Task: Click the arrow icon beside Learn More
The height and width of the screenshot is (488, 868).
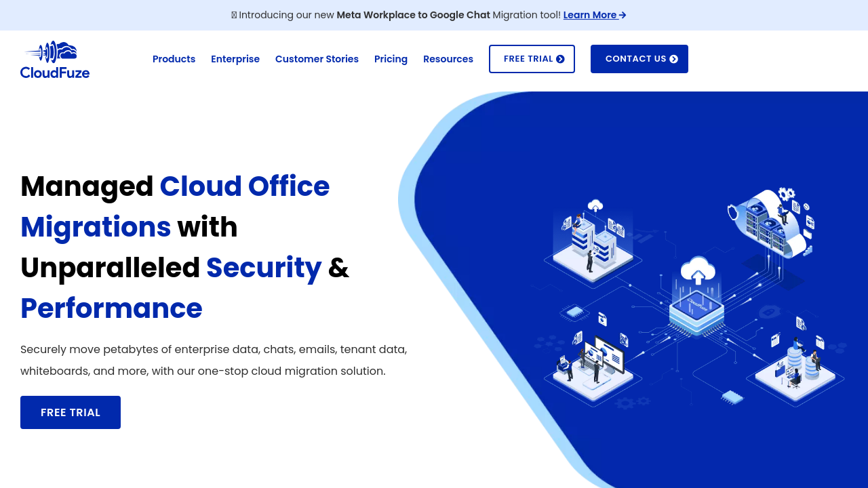Action: point(623,15)
